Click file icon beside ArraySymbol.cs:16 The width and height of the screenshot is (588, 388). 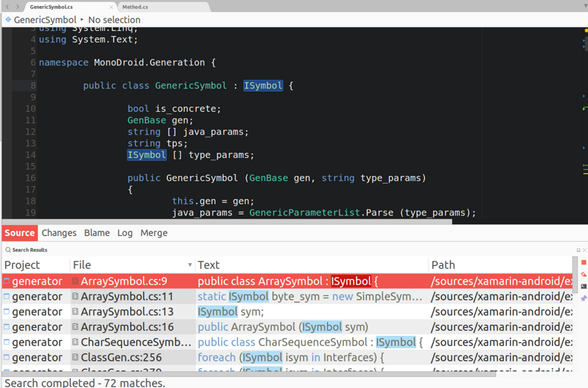pos(75,326)
